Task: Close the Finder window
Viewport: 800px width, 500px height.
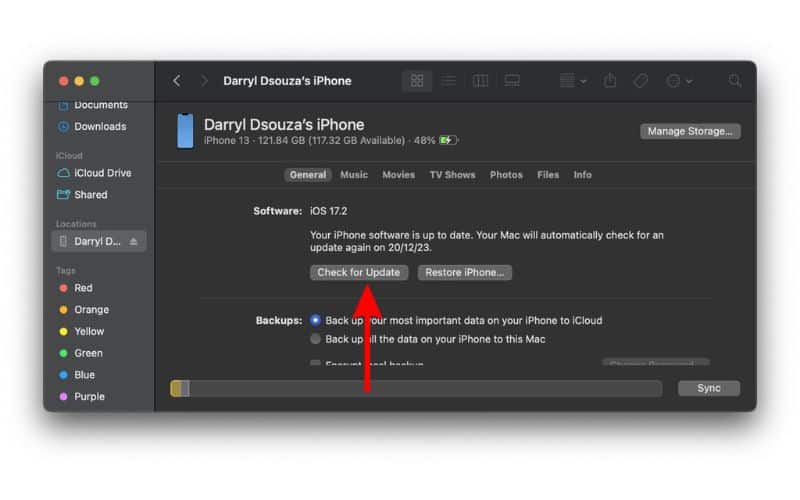Action: click(64, 81)
